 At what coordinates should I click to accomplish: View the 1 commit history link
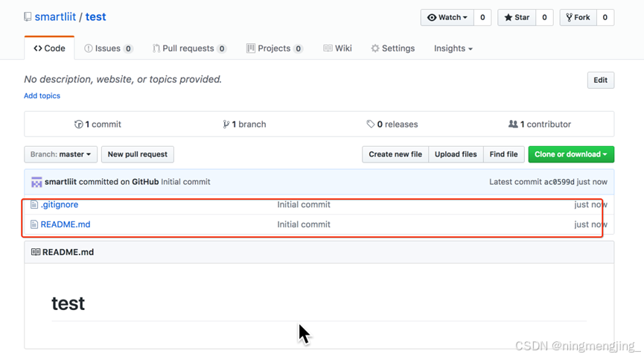[x=98, y=124]
